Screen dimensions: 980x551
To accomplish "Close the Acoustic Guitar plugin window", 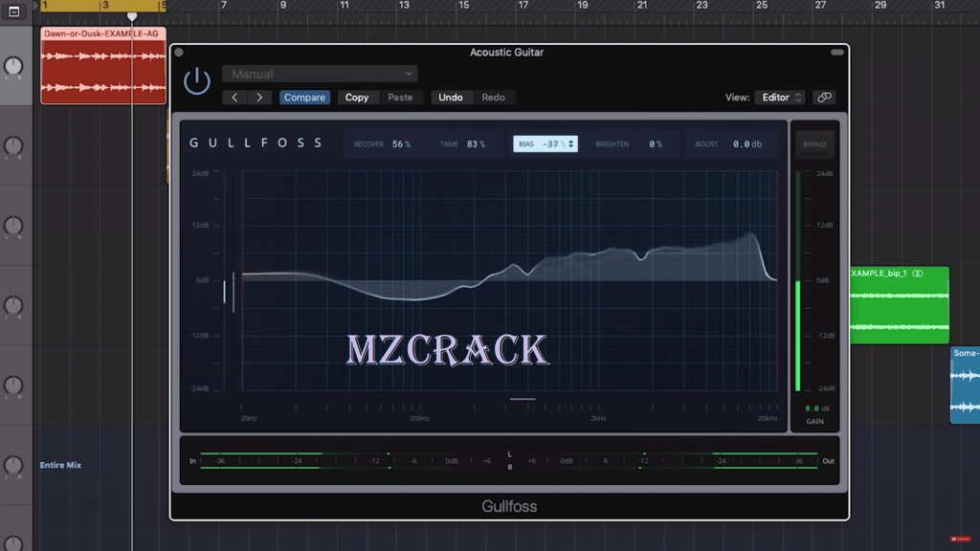I will click(x=179, y=53).
